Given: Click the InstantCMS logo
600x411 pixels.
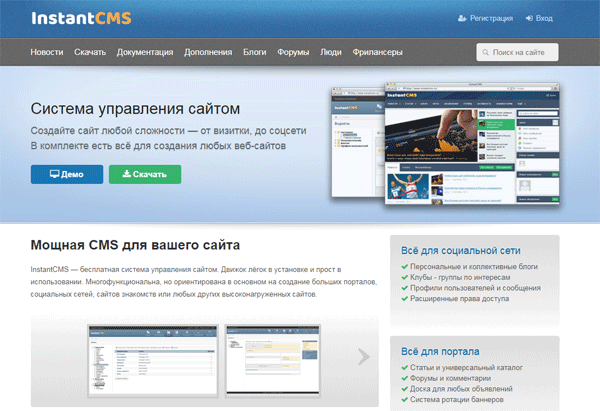Looking at the screenshot, I should tap(81, 18).
